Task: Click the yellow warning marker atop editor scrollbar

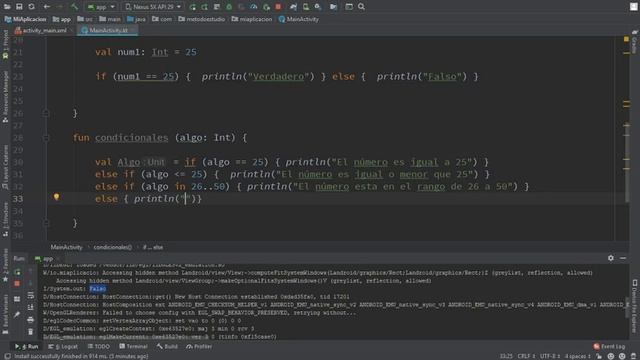Action: click(x=626, y=39)
